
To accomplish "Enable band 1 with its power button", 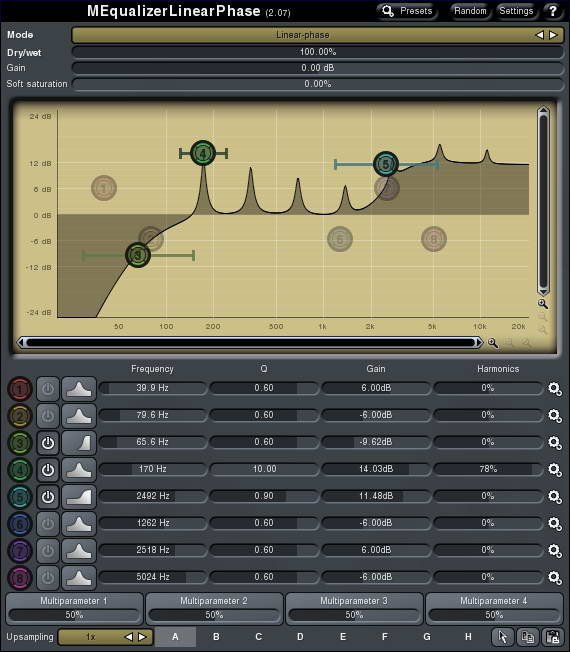I will coord(48,389).
